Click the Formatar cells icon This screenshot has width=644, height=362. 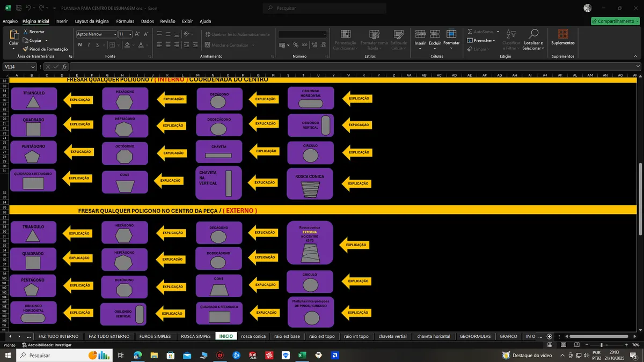[x=451, y=34]
